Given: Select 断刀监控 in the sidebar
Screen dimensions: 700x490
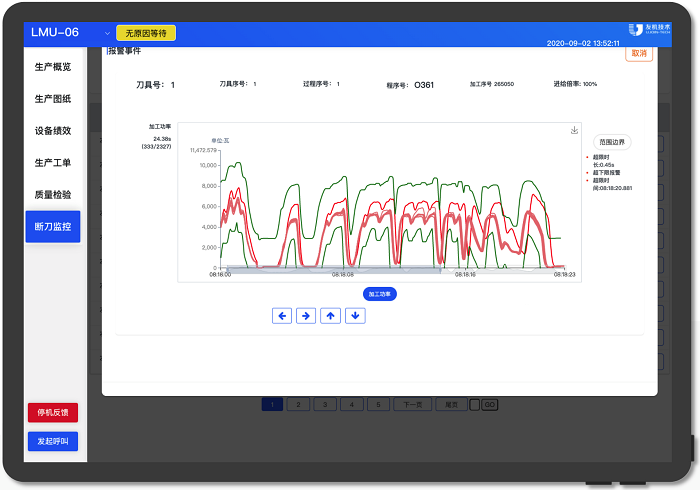Looking at the screenshot, I should point(53,227).
